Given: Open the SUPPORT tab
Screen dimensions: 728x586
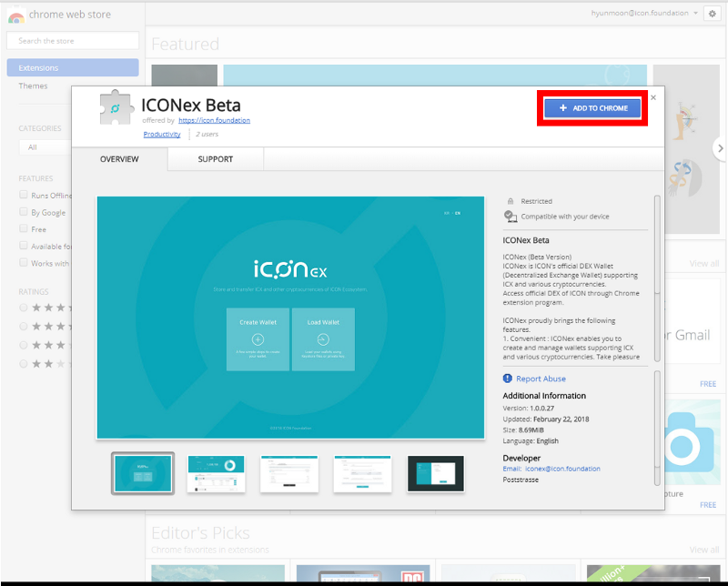Looking at the screenshot, I should point(216,159).
